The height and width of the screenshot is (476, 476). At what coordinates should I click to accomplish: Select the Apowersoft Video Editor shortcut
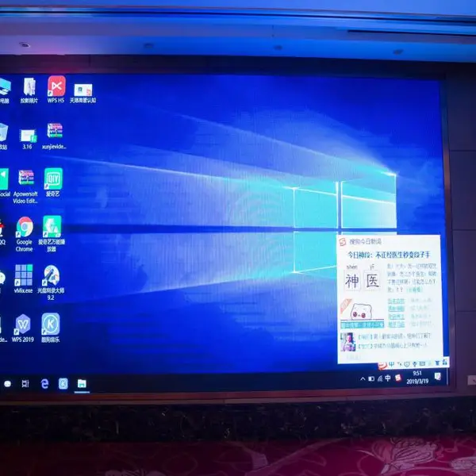tap(25, 186)
